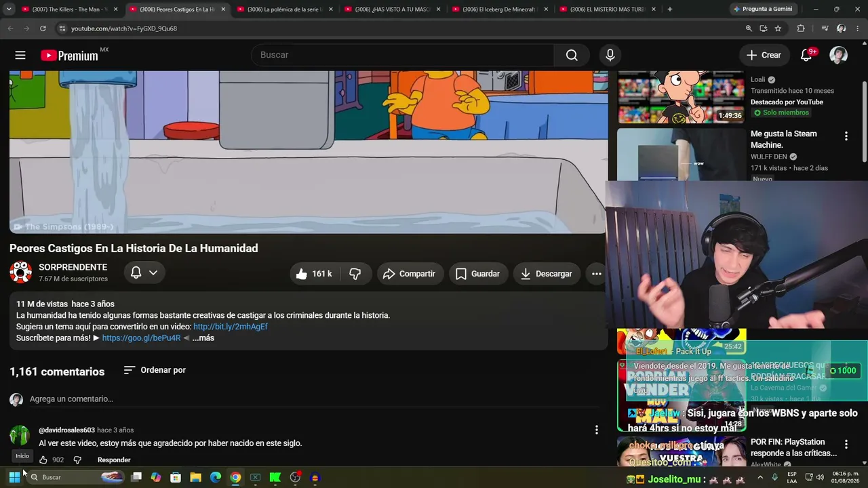
Task: Open Windows Start menu
Action: tap(14, 477)
